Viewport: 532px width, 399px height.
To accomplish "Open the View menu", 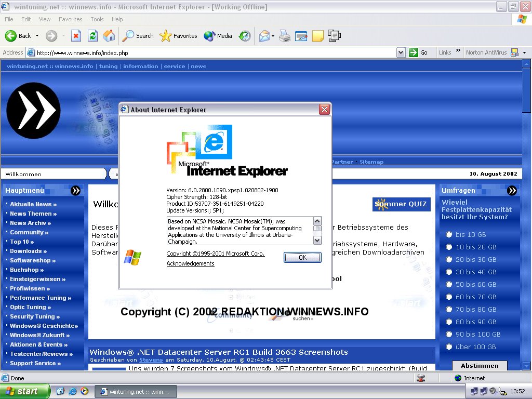I will click(x=45, y=19).
